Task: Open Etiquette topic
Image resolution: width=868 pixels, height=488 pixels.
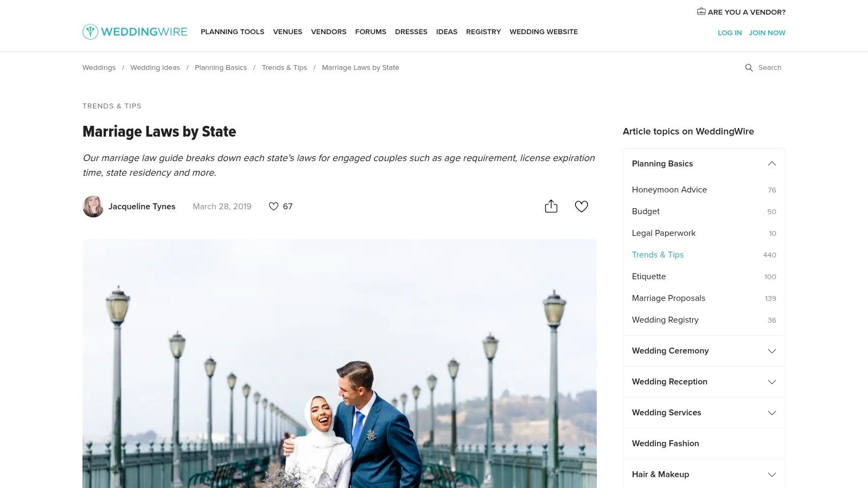Action: click(x=649, y=277)
